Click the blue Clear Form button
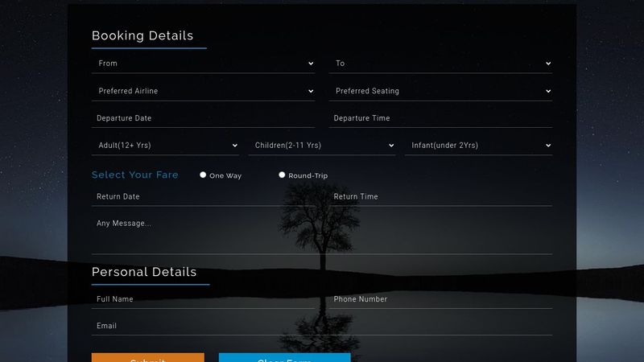 click(285, 357)
